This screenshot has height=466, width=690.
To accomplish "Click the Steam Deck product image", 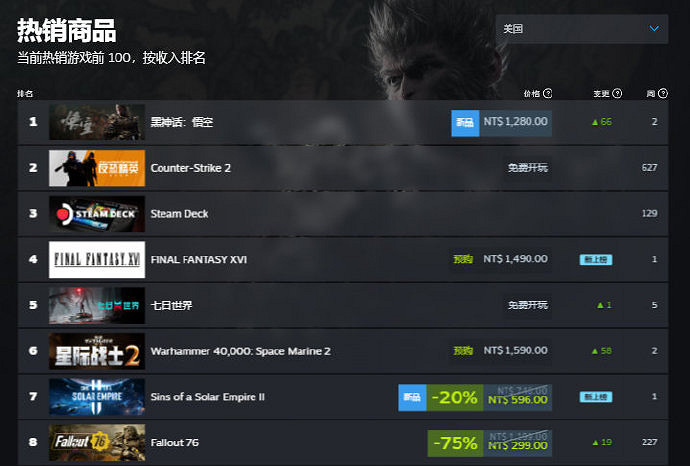I will 97,214.
